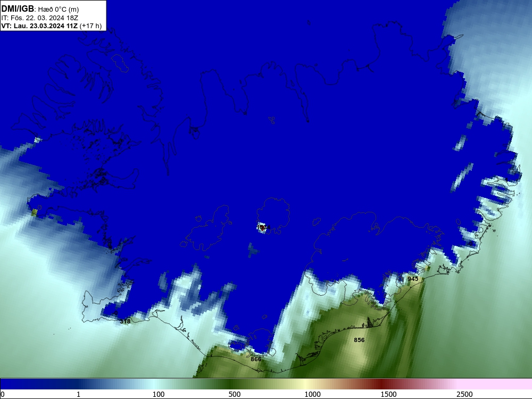Click the red marker at map center

262,228
